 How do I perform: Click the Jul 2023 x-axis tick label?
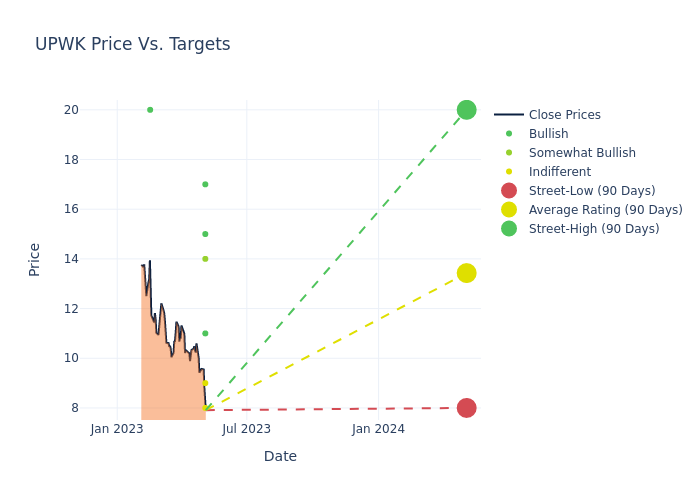[246, 429]
